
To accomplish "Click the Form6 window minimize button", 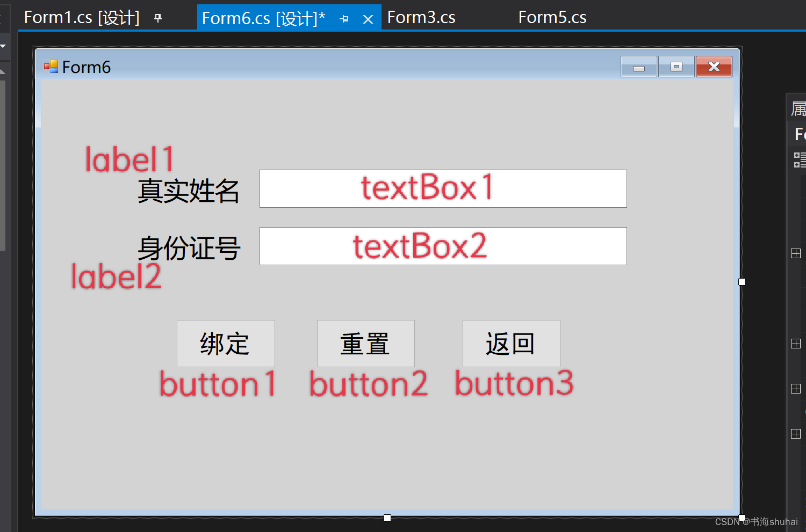I will (638, 67).
